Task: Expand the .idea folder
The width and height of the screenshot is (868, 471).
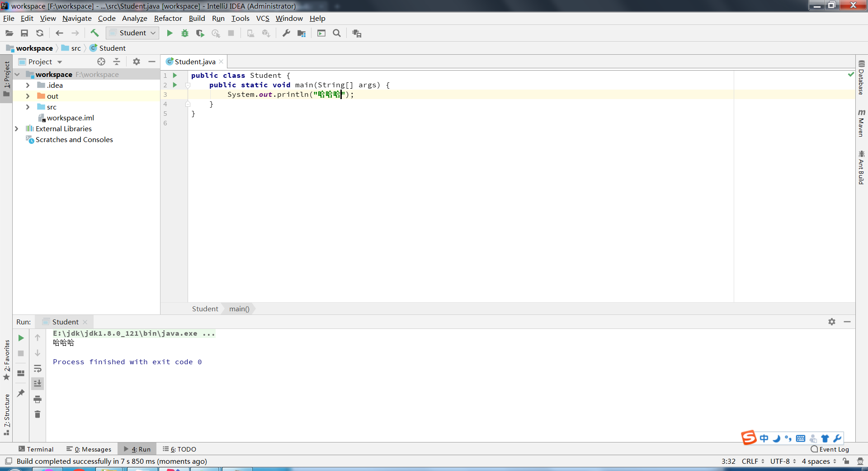Action: click(x=28, y=85)
